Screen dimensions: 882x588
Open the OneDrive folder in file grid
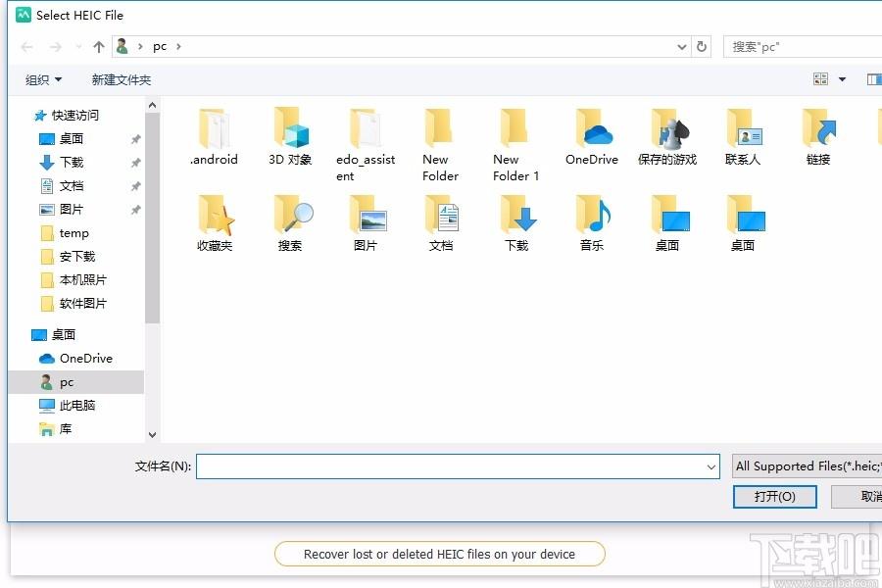pyautogui.click(x=592, y=138)
